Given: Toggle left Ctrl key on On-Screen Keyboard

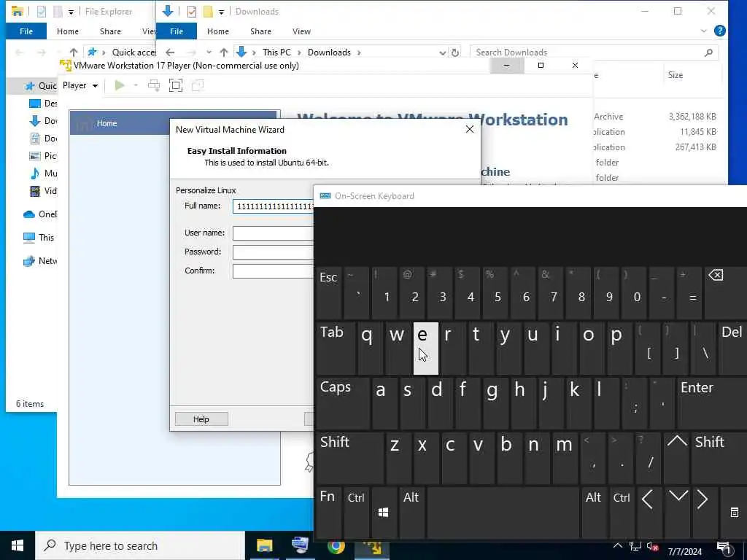Looking at the screenshot, I should [356, 512].
